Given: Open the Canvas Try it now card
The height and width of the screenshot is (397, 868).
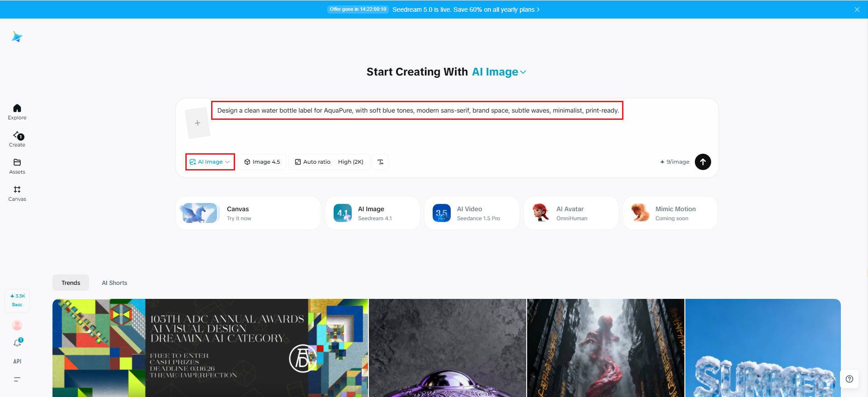Looking at the screenshot, I should pyautogui.click(x=248, y=213).
